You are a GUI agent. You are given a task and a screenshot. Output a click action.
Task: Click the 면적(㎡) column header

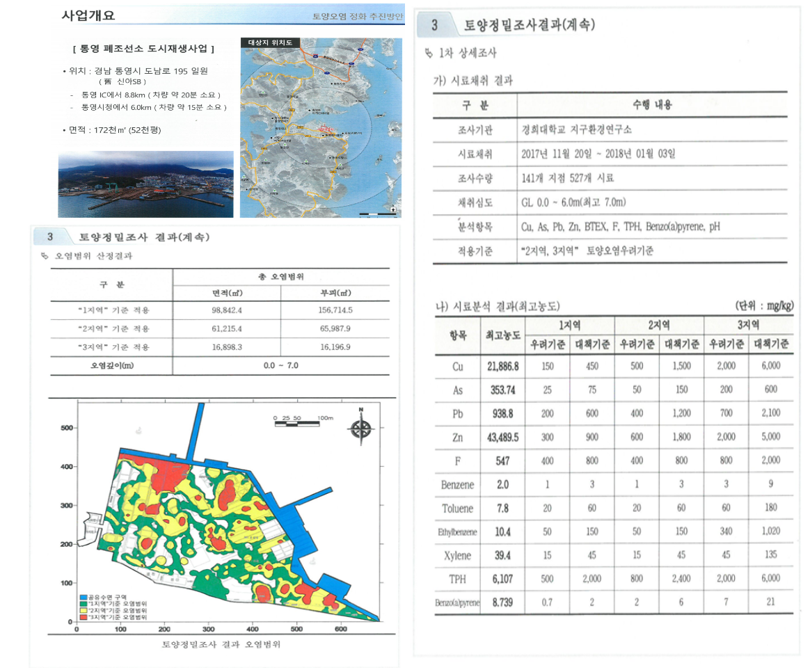click(x=228, y=293)
